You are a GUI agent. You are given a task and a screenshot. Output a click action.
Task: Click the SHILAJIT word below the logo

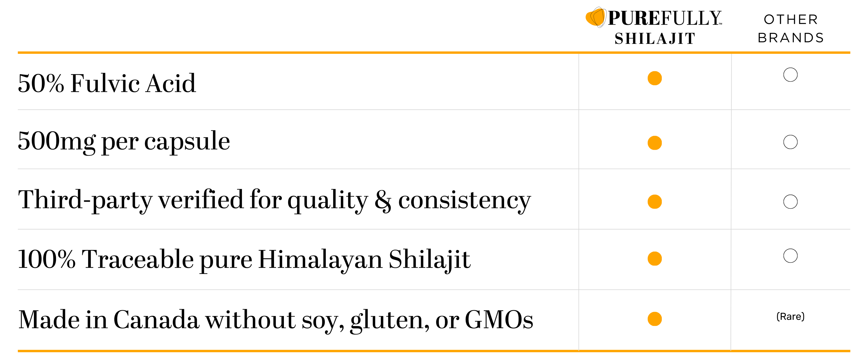655,38
